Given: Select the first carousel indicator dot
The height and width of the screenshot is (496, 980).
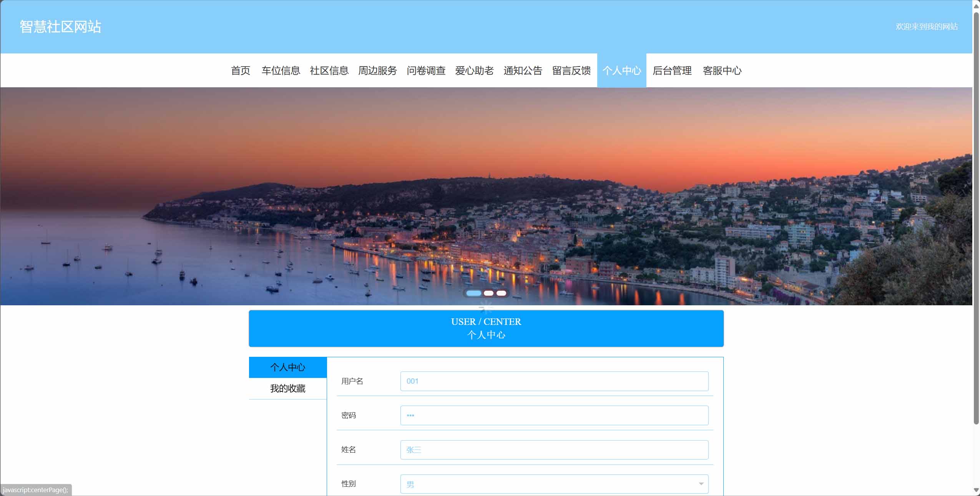Looking at the screenshot, I should pos(473,293).
